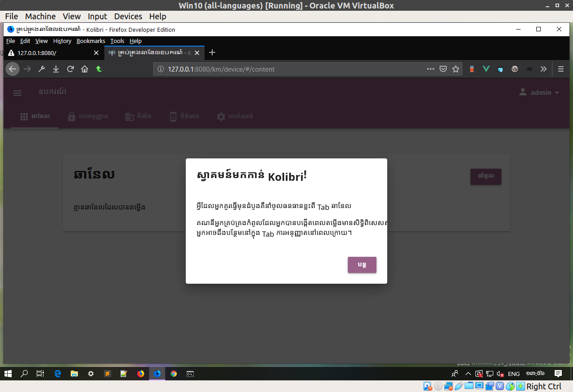The width and height of the screenshot is (573, 392).
Task: Click the taskbar clock
Action: tap(535, 374)
